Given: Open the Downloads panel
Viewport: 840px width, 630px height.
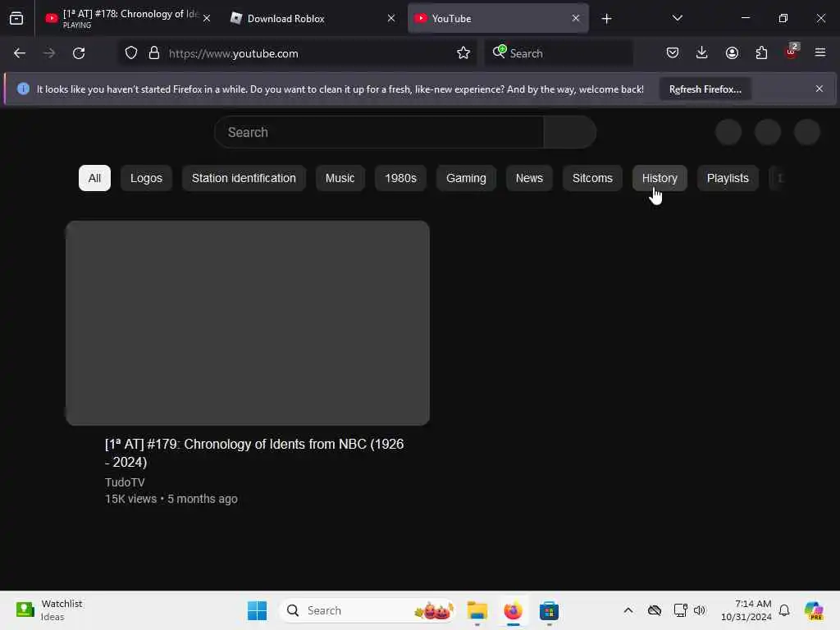Looking at the screenshot, I should pyautogui.click(x=702, y=53).
